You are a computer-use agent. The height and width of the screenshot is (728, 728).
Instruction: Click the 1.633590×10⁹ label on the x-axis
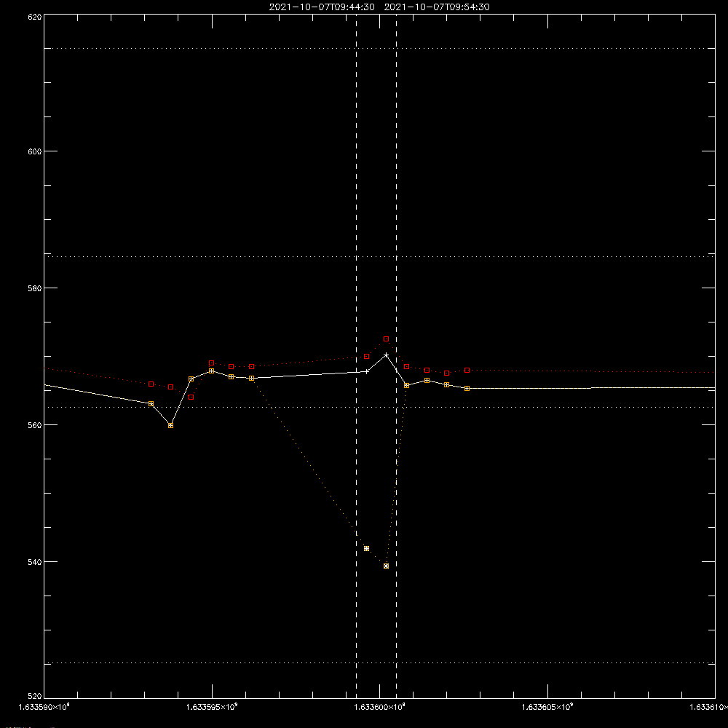44,707
